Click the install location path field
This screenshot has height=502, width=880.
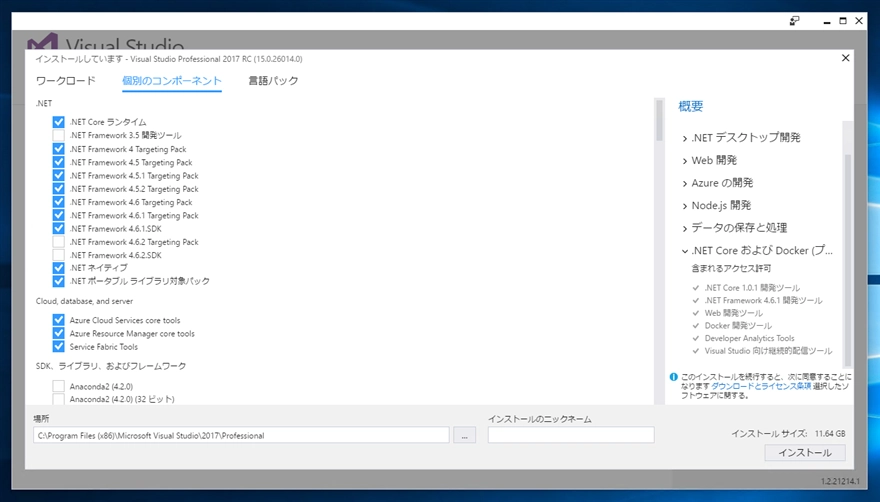click(241, 435)
